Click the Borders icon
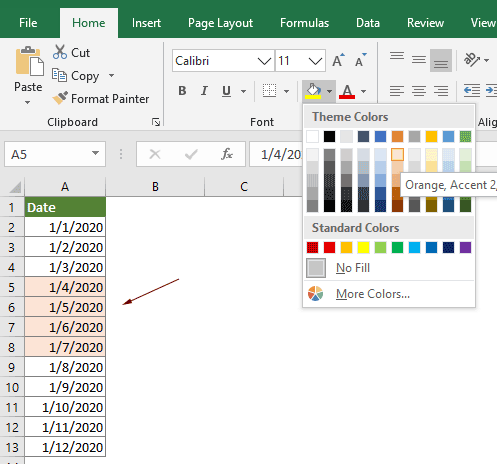497x464 pixels. [269, 91]
